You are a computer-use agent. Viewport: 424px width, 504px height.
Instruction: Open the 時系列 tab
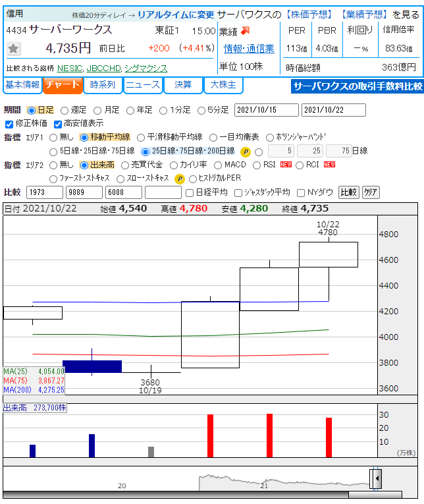tap(103, 85)
